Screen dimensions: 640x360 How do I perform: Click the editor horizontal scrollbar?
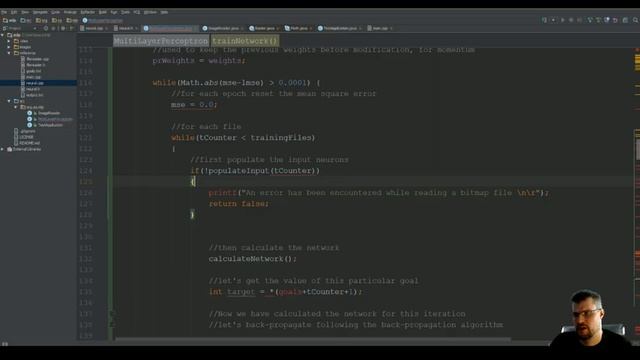click(313, 339)
